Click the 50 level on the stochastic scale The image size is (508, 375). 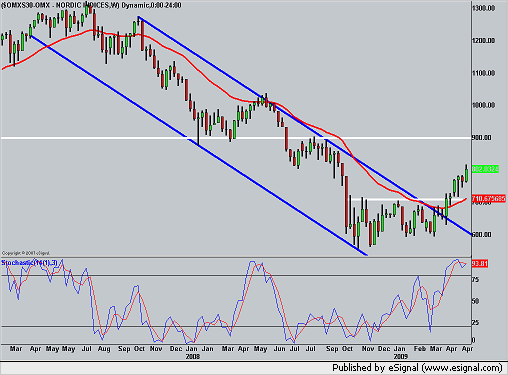[x=476, y=301]
